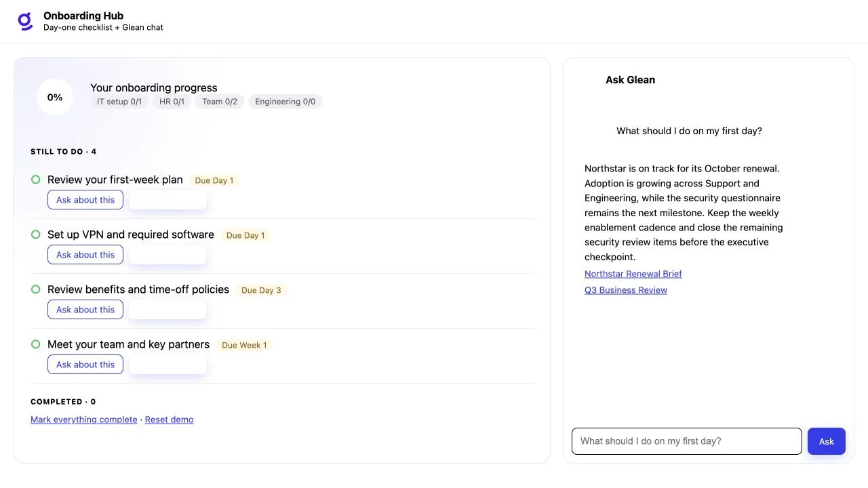
Task: Ask about the benefits and time-off task
Action: (x=85, y=310)
